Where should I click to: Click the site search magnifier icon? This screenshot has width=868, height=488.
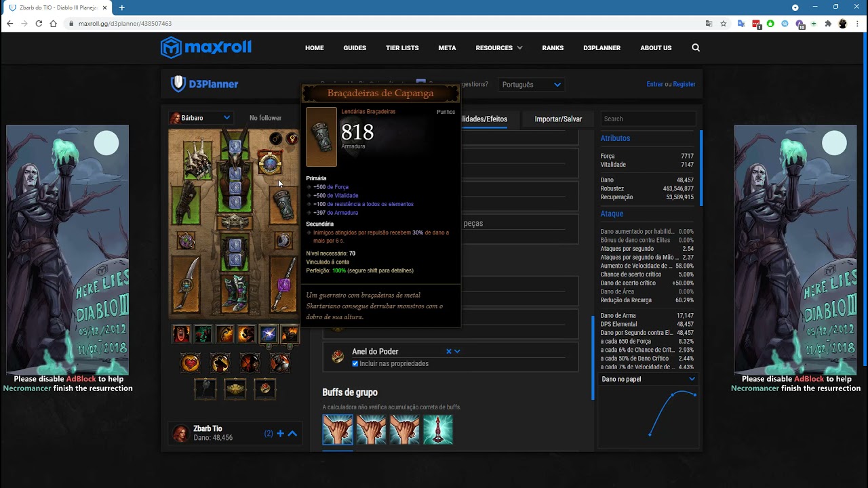point(696,48)
